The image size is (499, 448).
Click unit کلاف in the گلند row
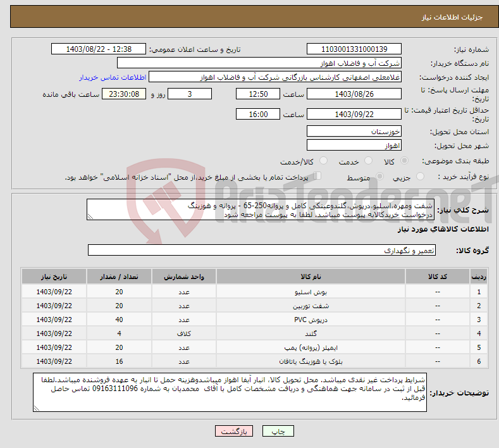tap(184, 333)
